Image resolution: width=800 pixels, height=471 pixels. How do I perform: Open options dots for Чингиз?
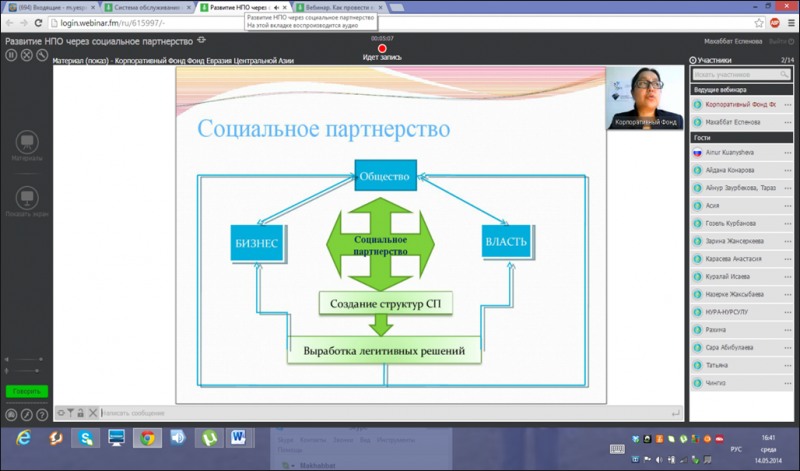click(788, 383)
